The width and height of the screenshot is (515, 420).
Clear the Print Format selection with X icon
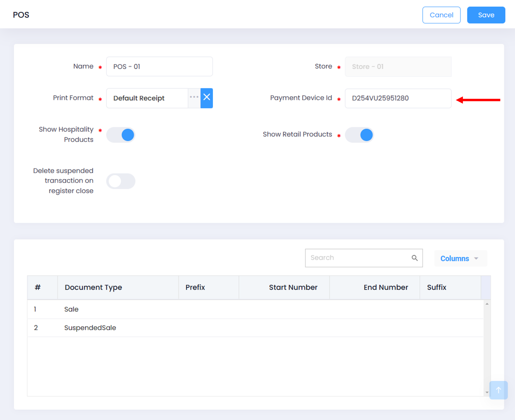coord(207,98)
